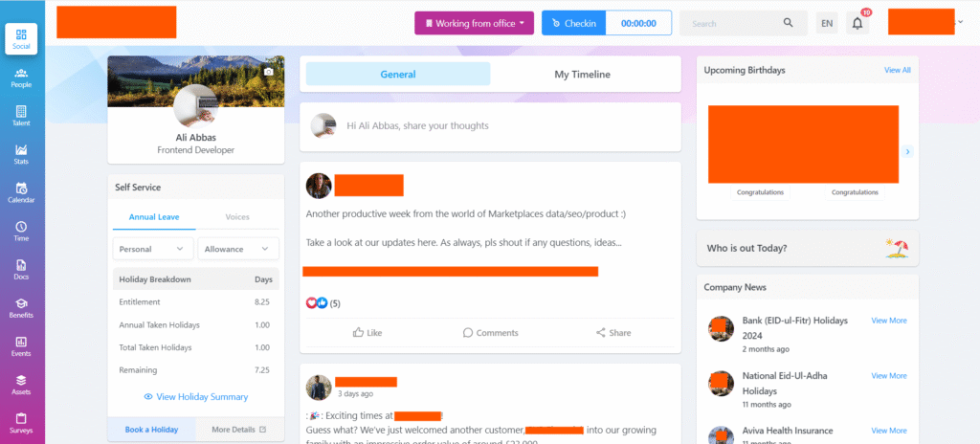Click the Annual Taken Holidays row
This screenshot has width=980, height=444.
195,325
